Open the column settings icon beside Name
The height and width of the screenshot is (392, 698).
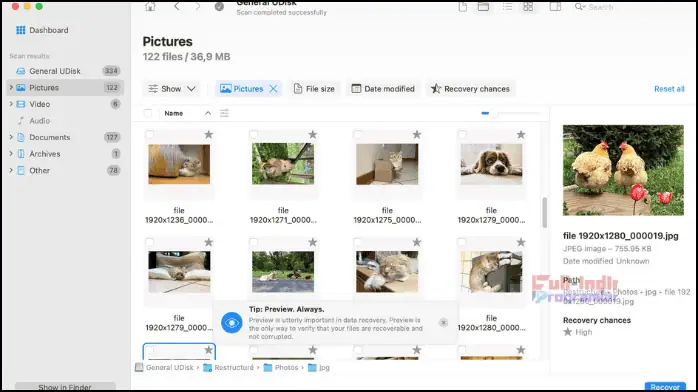(224, 113)
